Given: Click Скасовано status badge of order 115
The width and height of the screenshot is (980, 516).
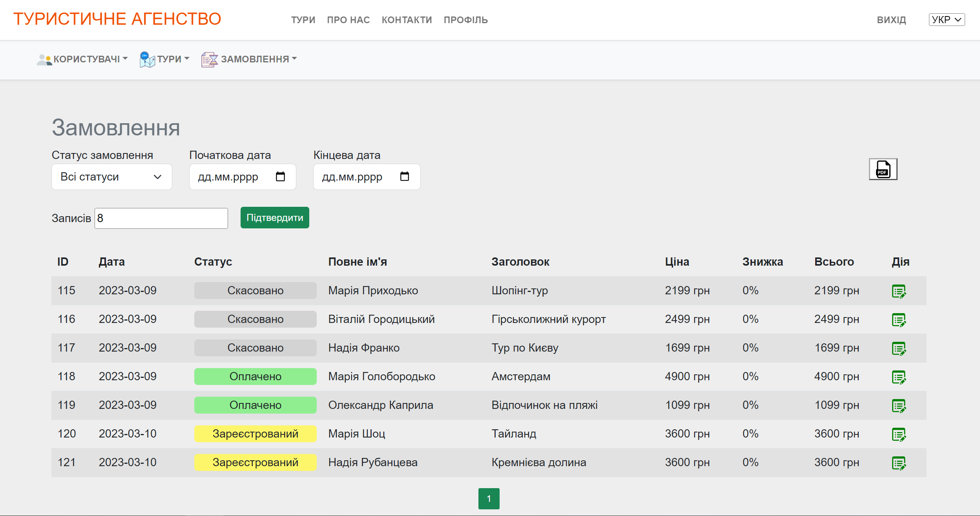Looking at the screenshot, I should [255, 291].
